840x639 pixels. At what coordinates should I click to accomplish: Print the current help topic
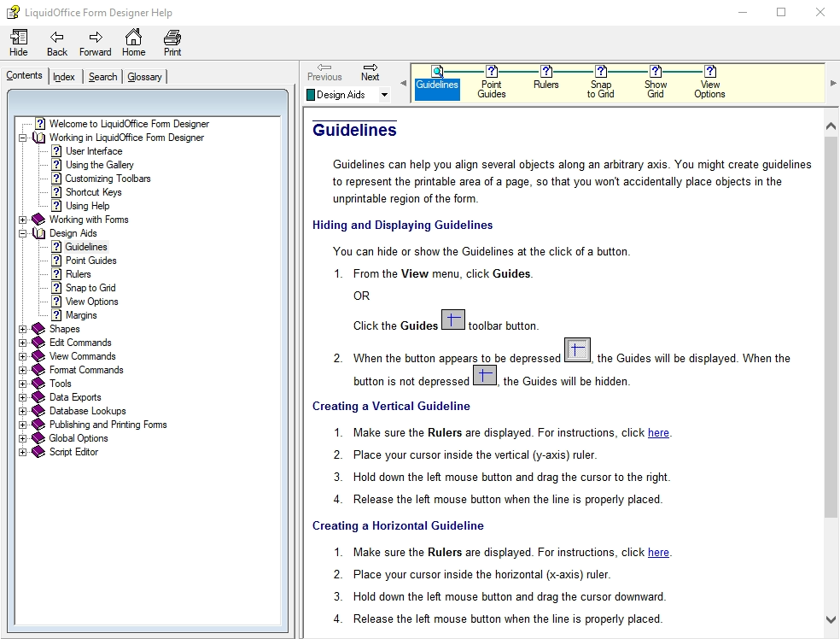[172, 37]
